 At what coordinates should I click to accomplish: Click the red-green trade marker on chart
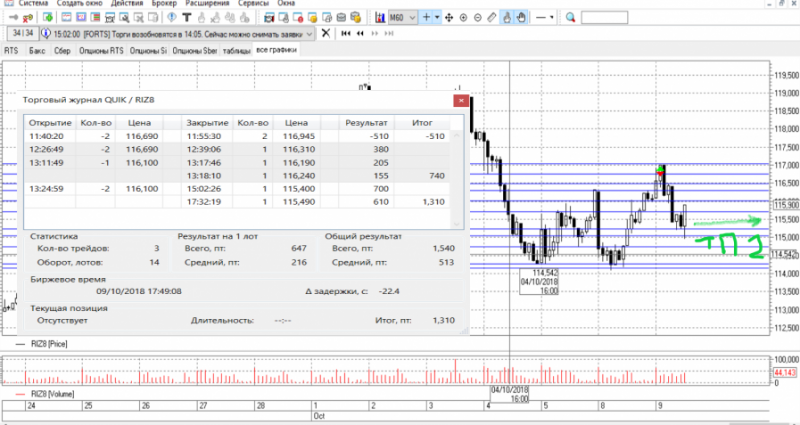[x=660, y=172]
